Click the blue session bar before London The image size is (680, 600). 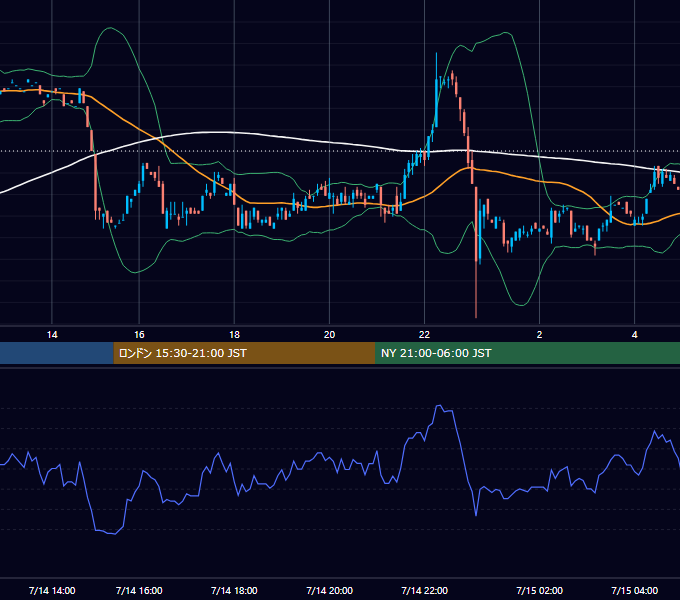click(x=57, y=353)
